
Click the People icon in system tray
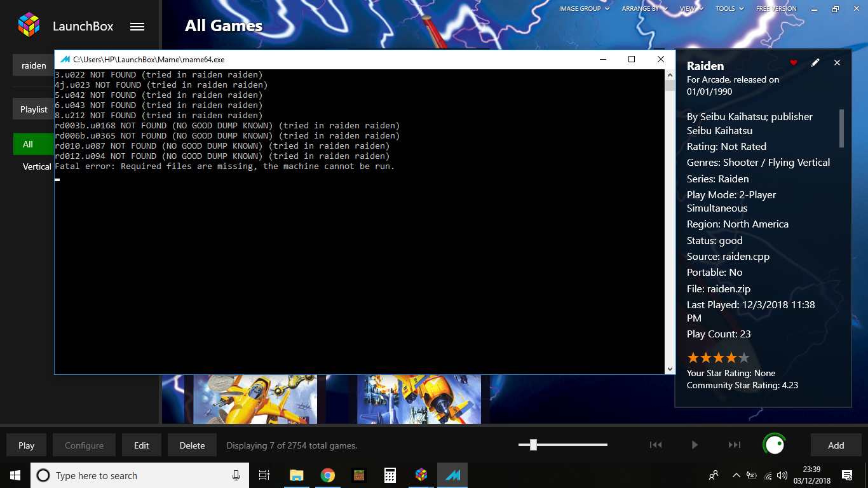pos(714,475)
